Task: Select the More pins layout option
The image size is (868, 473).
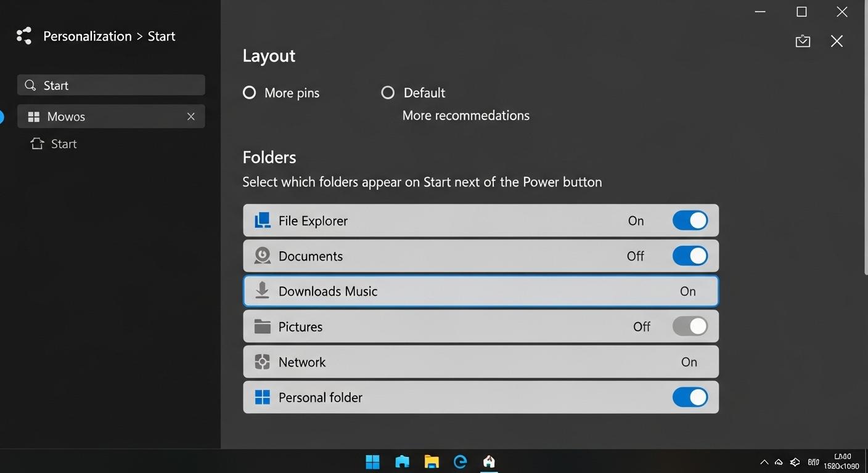Action: click(249, 92)
